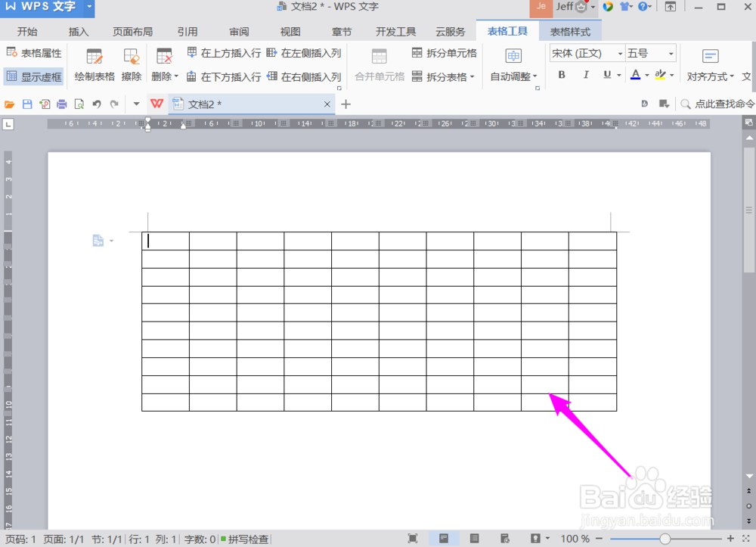Open the Table Properties (表格属性) dialog
This screenshot has width=756, height=547.
coord(35,53)
